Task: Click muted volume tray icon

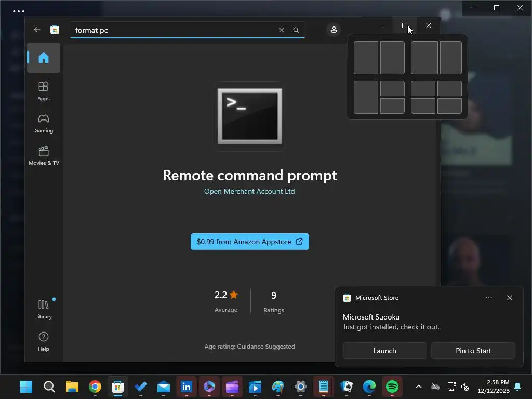Action: click(465, 387)
